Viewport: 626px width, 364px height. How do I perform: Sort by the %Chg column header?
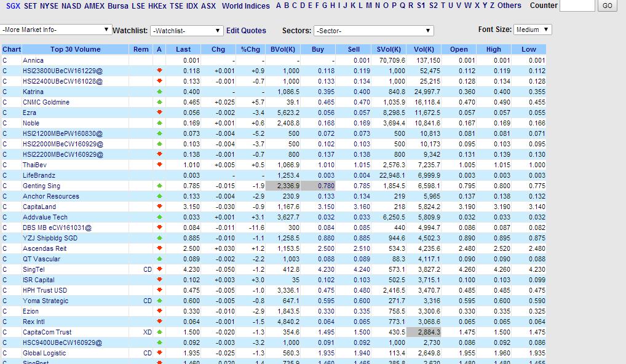250,49
